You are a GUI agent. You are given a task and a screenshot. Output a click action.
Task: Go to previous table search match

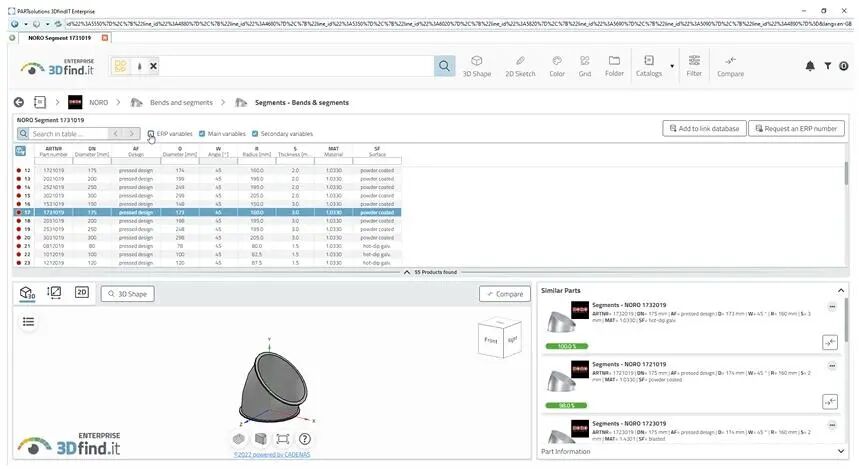(115, 134)
